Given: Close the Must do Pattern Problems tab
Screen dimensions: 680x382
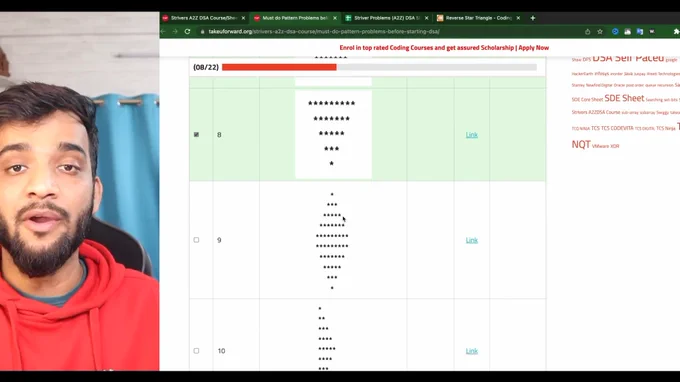Looking at the screenshot, I should point(335,18).
